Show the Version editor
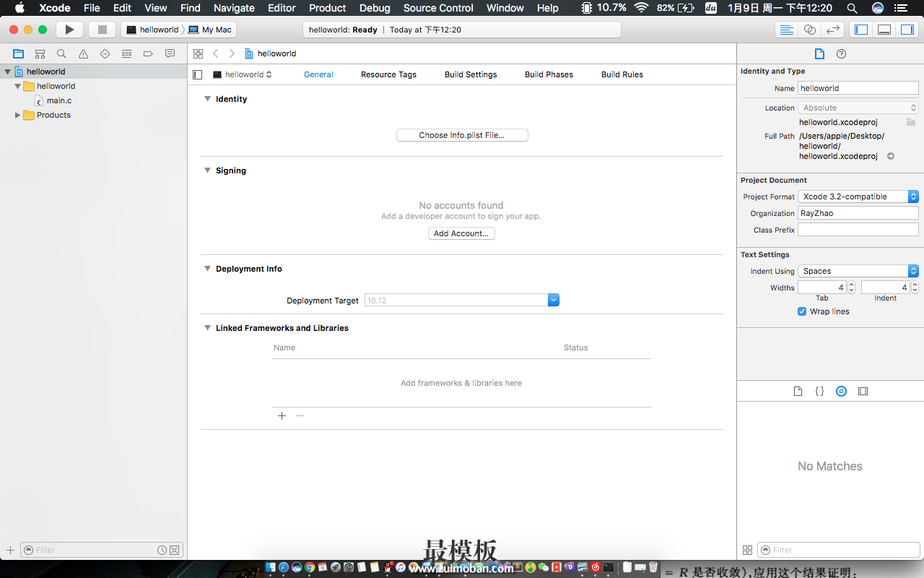Image resolution: width=924 pixels, height=578 pixels. click(833, 30)
